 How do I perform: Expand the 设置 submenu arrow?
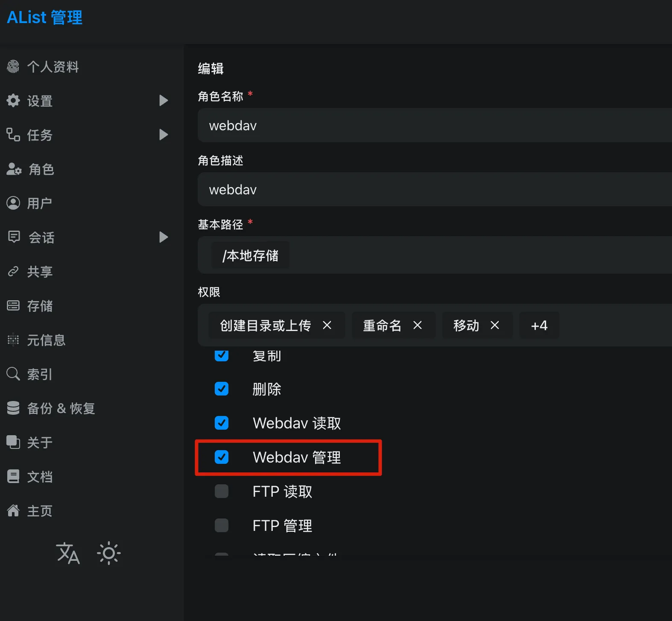click(x=164, y=100)
